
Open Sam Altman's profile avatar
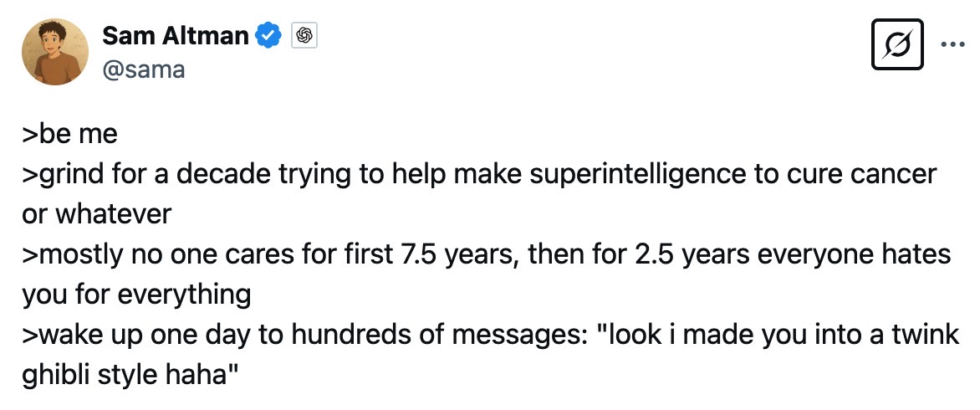(x=55, y=52)
